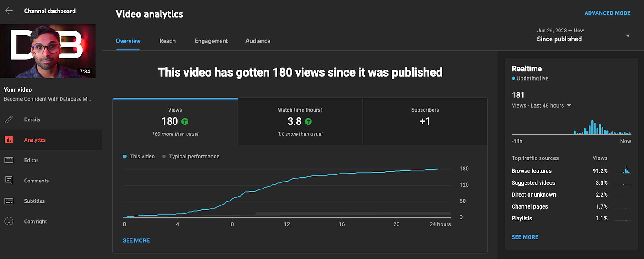Open Advanced Mode
The height and width of the screenshot is (259, 644).
pos(607,13)
